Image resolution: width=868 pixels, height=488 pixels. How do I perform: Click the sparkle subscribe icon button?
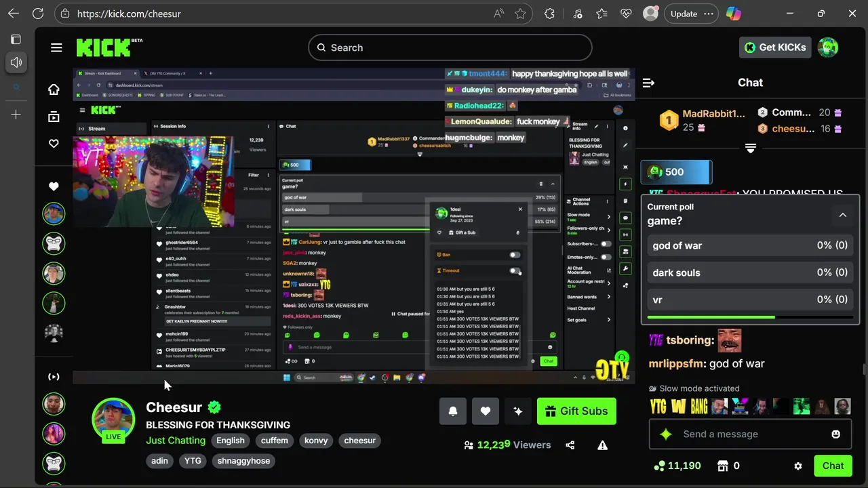click(518, 411)
